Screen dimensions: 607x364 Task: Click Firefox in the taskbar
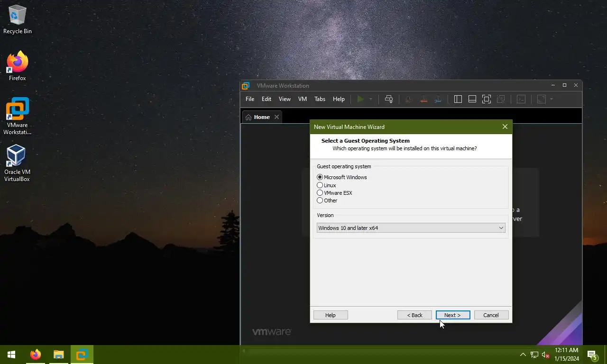[36, 355]
